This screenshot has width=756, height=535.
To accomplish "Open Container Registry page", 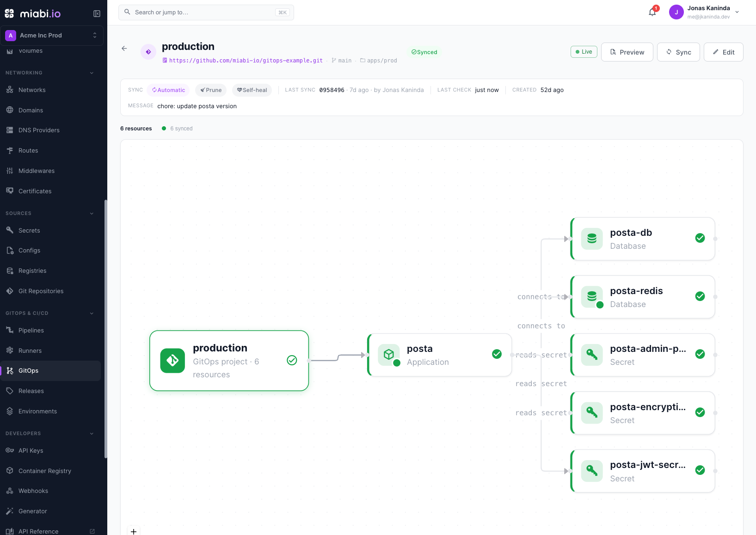I will click(50, 471).
